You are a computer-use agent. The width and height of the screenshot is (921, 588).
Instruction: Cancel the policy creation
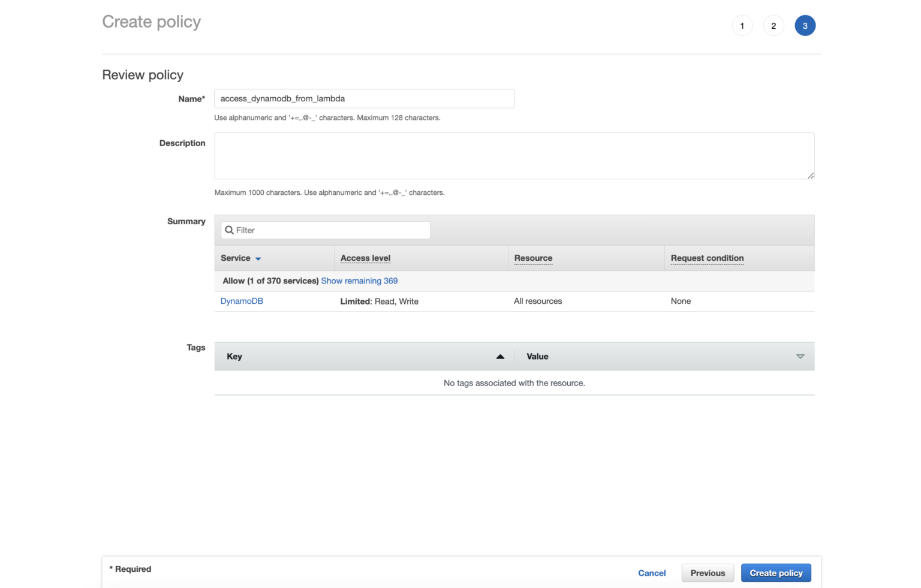tap(652, 573)
